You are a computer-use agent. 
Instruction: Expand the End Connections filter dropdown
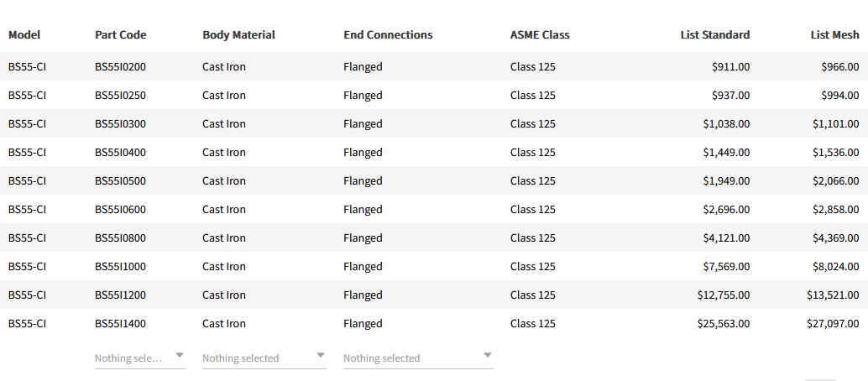418,358
